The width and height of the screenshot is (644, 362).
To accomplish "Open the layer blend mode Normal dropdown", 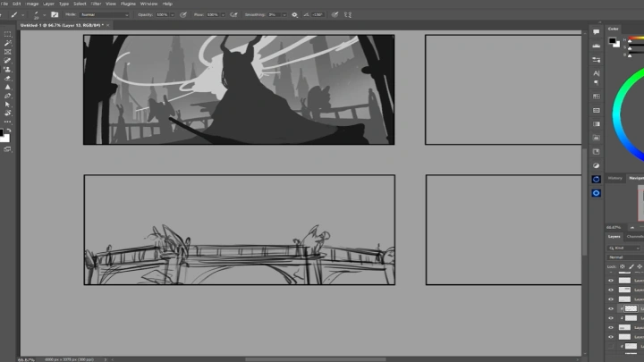I will click(625, 257).
